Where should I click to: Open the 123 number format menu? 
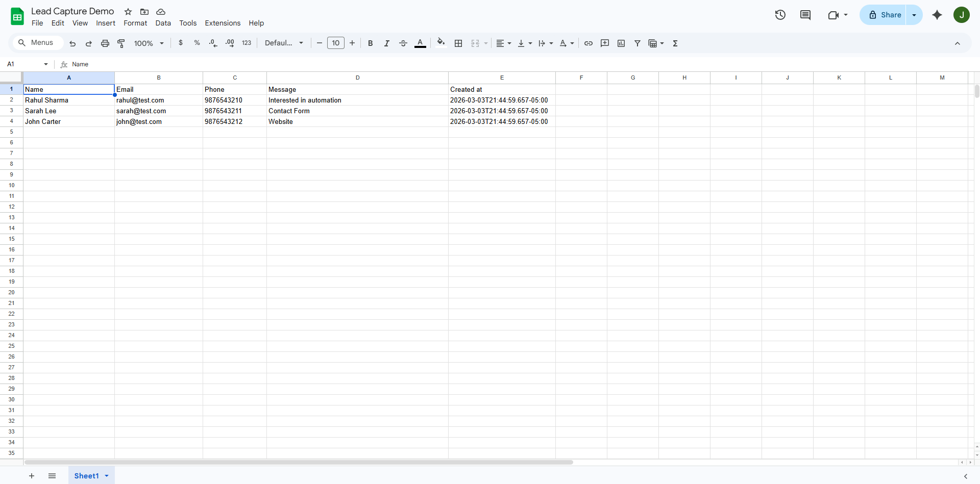pos(247,43)
